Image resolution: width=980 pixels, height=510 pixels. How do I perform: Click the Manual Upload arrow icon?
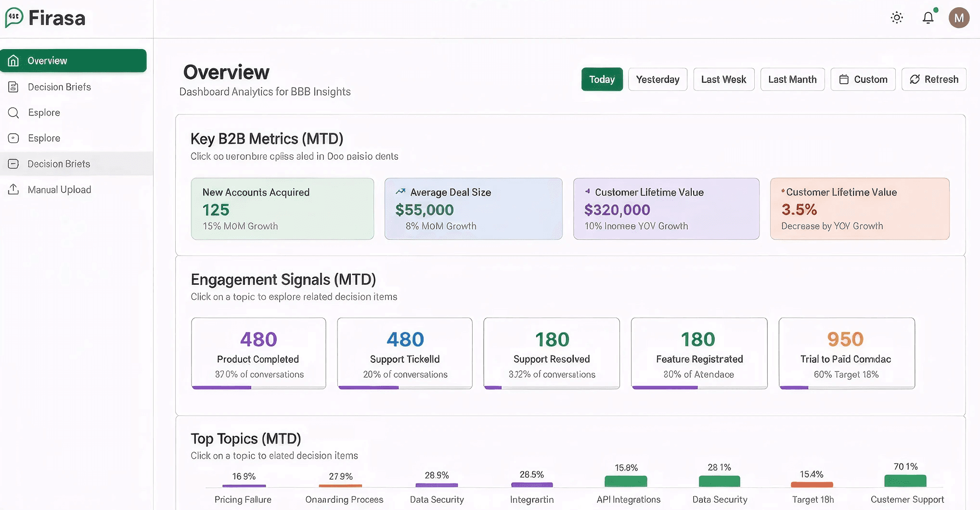(13, 190)
